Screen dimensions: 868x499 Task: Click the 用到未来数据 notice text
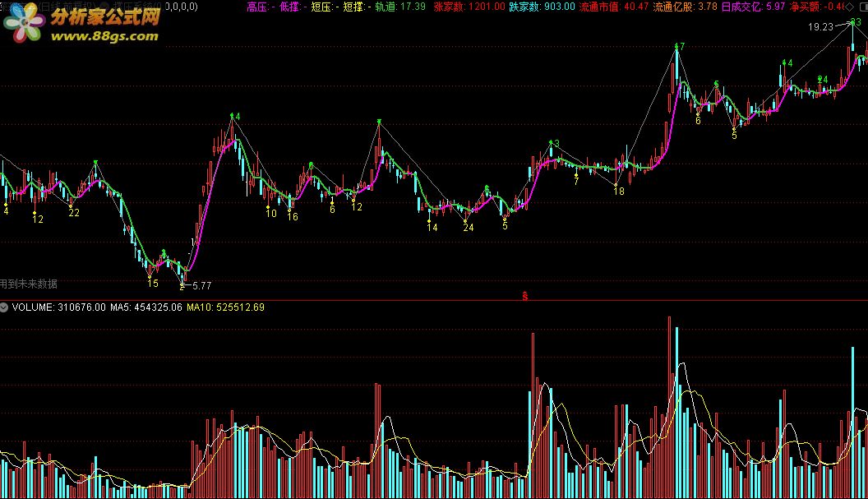click(28, 284)
